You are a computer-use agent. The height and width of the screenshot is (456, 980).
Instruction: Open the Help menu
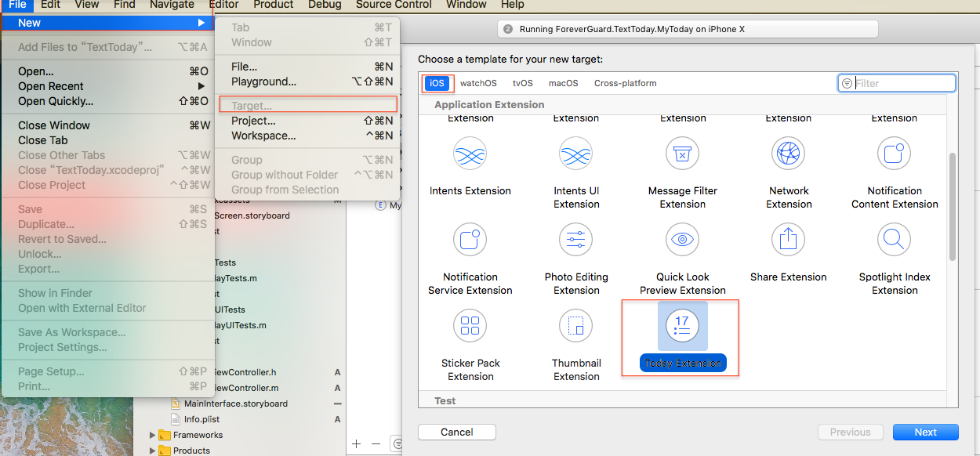click(512, 5)
